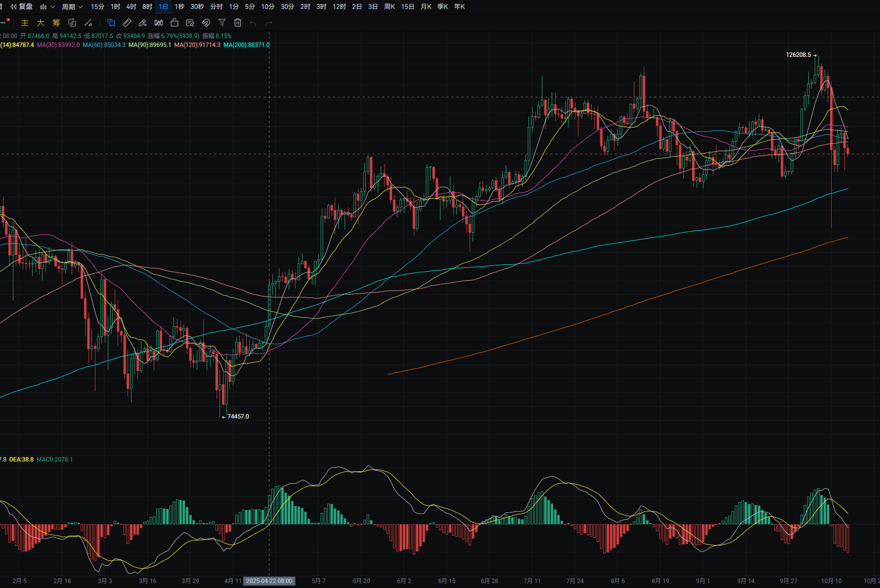This screenshot has height=588, width=880.
Task: Open the chart type dropdown
Action: [47, 6]
